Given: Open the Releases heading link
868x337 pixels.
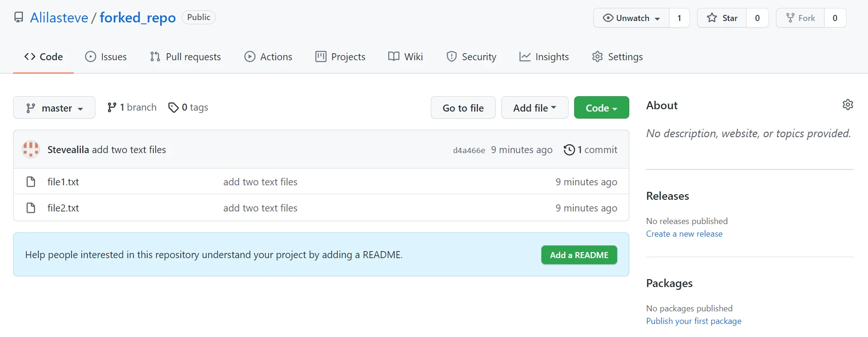Looking at the screenshot, I should (x=668, y=196).
